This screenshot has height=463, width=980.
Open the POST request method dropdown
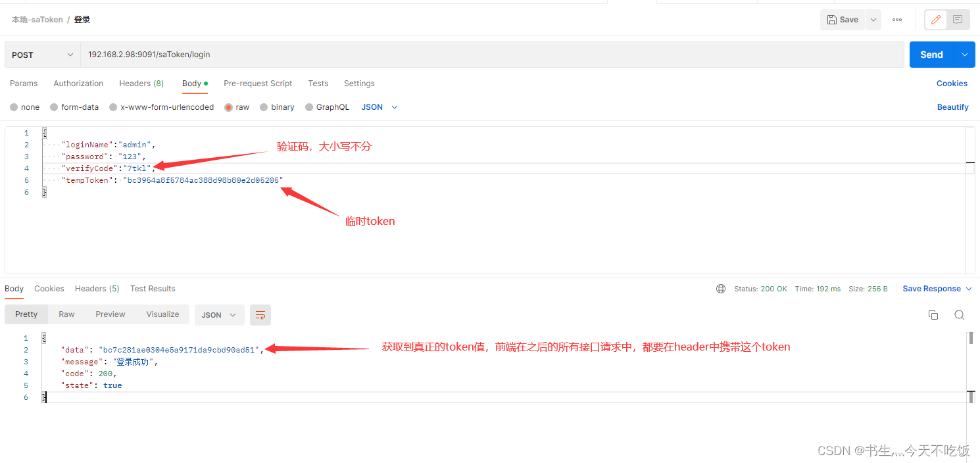(41, 54)
